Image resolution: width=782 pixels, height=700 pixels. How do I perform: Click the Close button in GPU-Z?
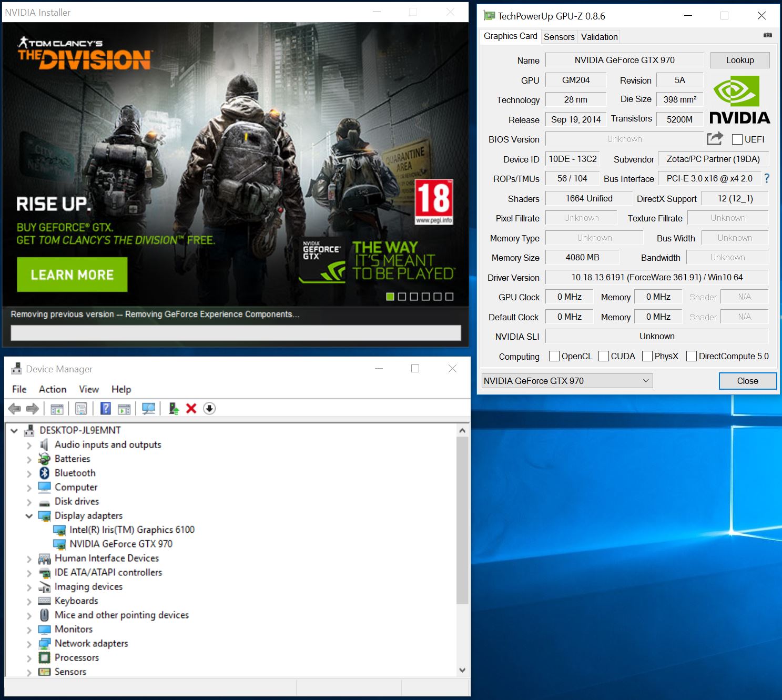pyautogui.click(x=747, y=381)
